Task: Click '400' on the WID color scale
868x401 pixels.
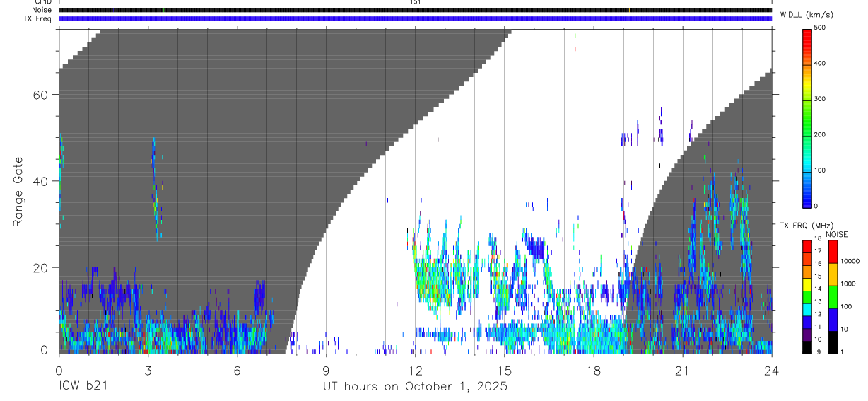Action: click(820, 63)
